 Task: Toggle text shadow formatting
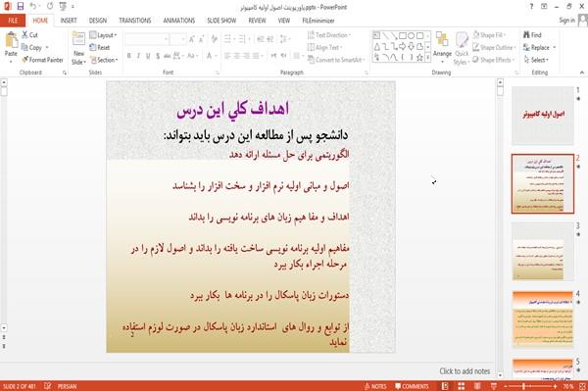point(158,56)
